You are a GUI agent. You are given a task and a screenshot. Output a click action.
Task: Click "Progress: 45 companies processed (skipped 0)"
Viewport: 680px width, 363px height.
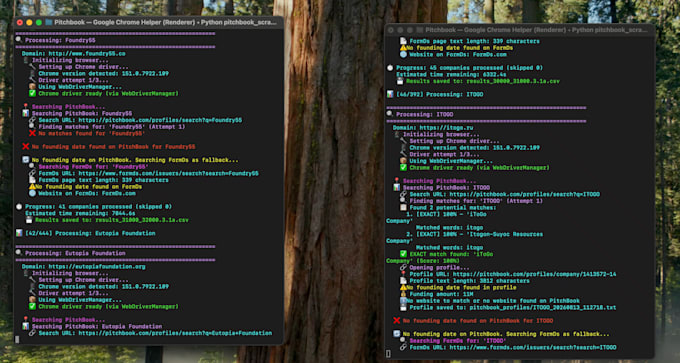pyautogui.click(x=469, y=68)
